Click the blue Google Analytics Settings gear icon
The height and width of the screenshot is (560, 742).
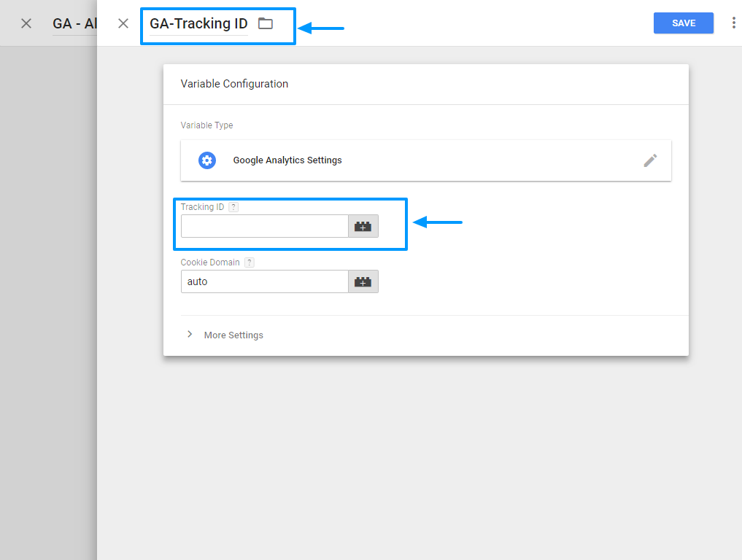coord(207,160)
